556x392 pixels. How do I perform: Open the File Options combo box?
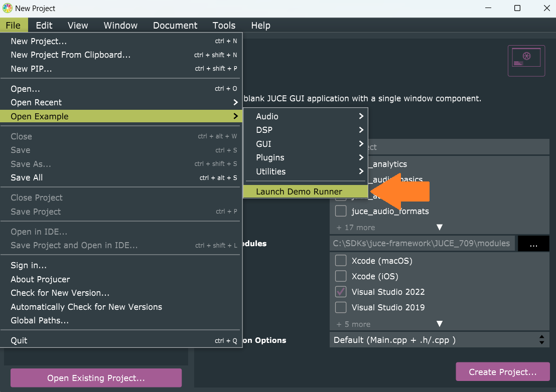tap(440, 340)
